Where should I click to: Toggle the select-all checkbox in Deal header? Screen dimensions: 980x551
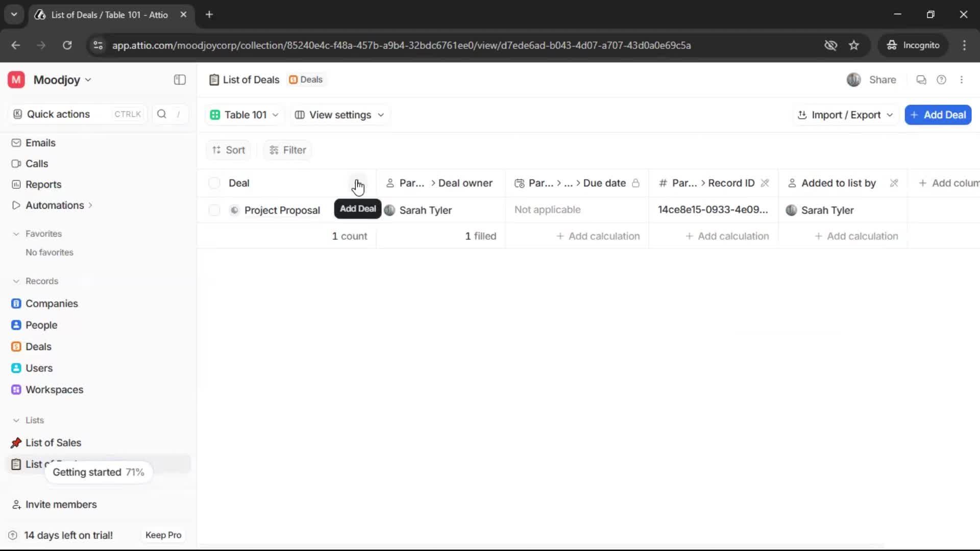coord(214,183)
